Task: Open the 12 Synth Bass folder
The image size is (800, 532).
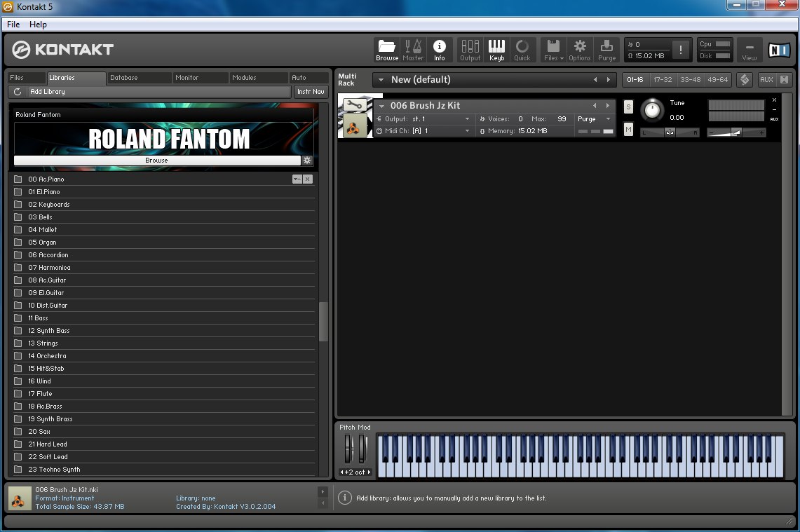Action: 49,331
